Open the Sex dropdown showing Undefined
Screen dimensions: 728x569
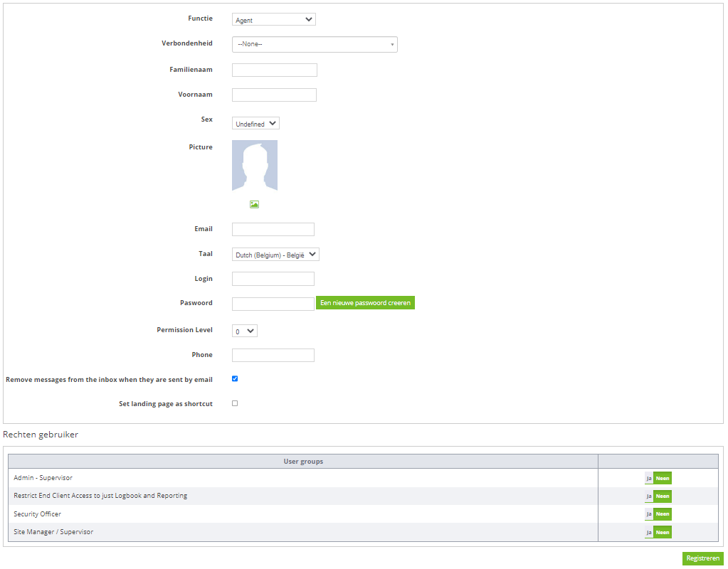pyautogui.click(x=255, y=124)
